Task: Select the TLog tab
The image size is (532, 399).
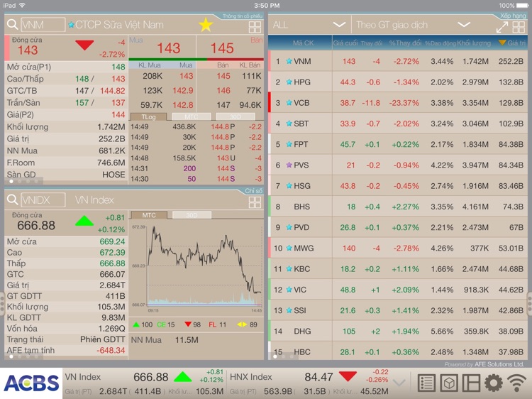Action: [148, 117]
